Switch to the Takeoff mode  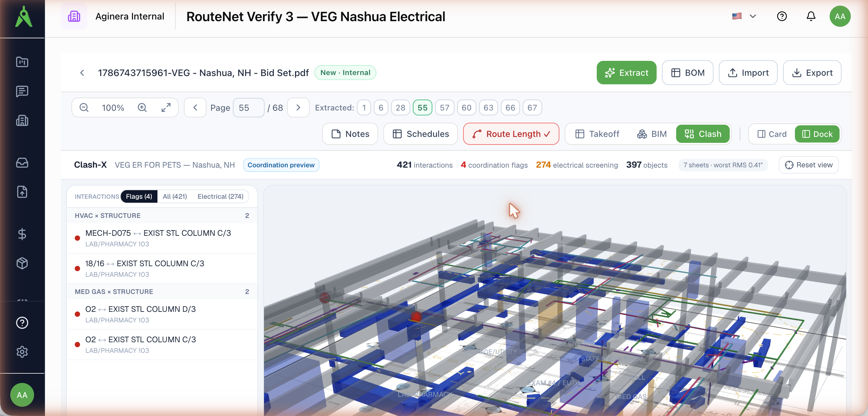coord(597,134)
